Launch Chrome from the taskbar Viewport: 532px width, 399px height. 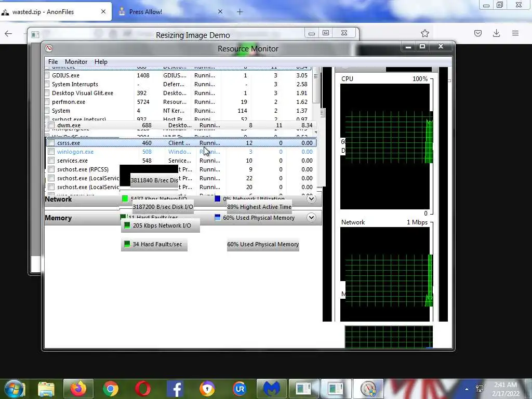pos(111,389)
